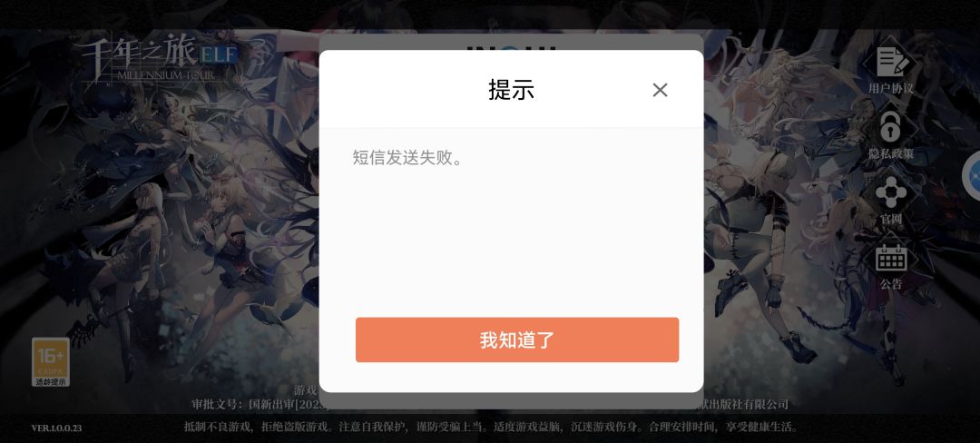Viewport: 980px width, 443px height.
Task: Click the 隐私政策 text label
Action: (x=891, y=153)
